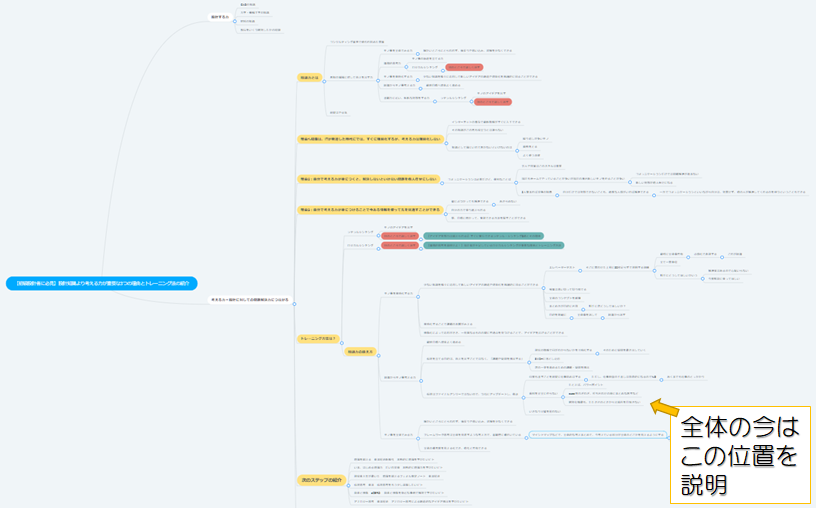Collapse the 次のステップの紹介 branch circle toggle

(349, 480)
